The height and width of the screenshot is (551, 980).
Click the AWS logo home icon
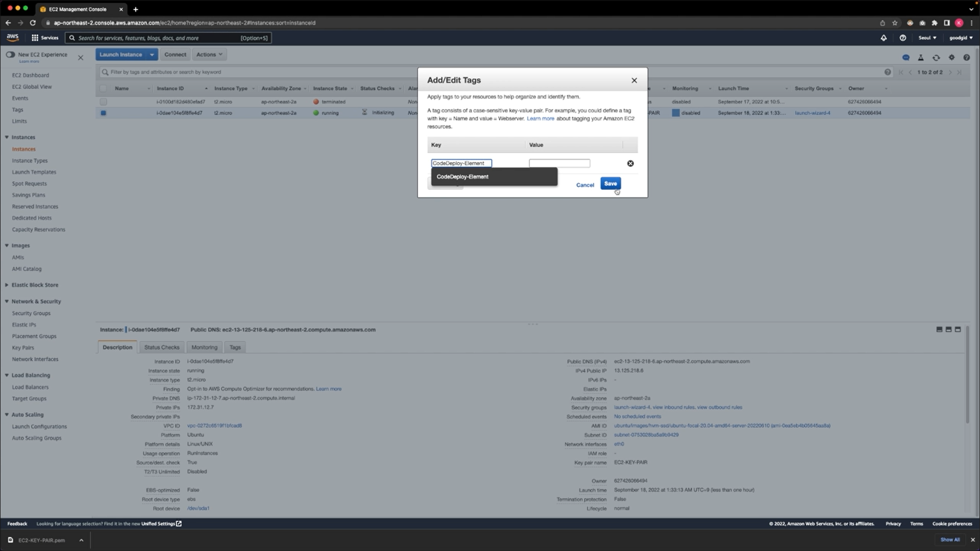coord(13,37)
